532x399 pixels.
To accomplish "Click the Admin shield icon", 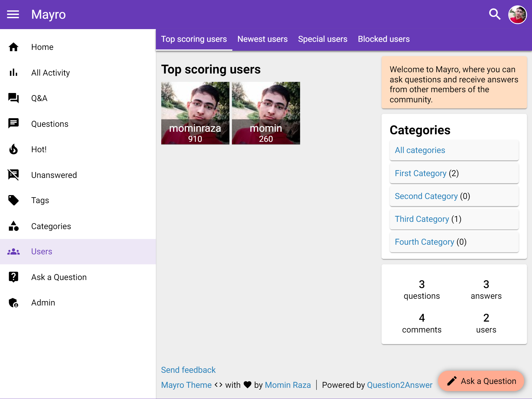I will point(14,303).
